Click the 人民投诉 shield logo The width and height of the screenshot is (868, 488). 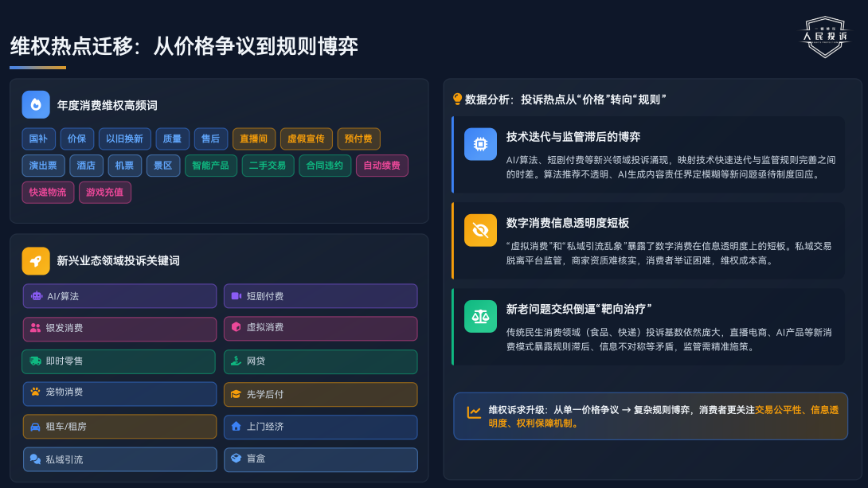pyautogui.click(x=824, y=37)
